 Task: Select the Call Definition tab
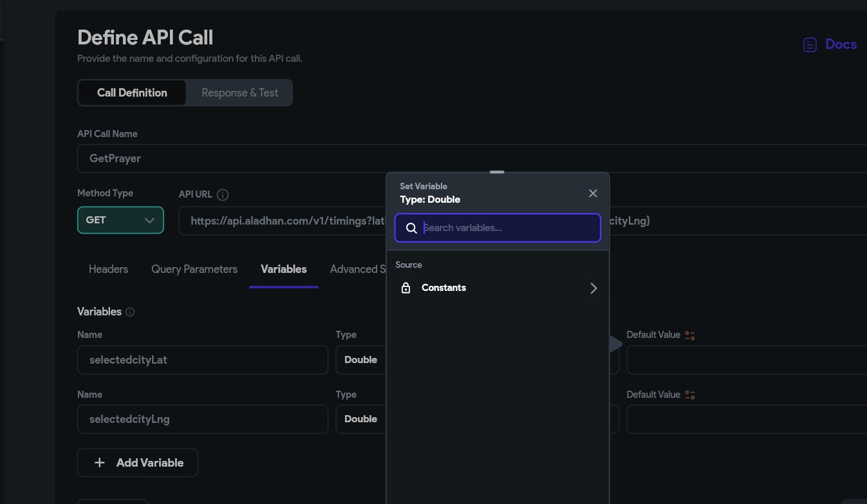(132, 93)
